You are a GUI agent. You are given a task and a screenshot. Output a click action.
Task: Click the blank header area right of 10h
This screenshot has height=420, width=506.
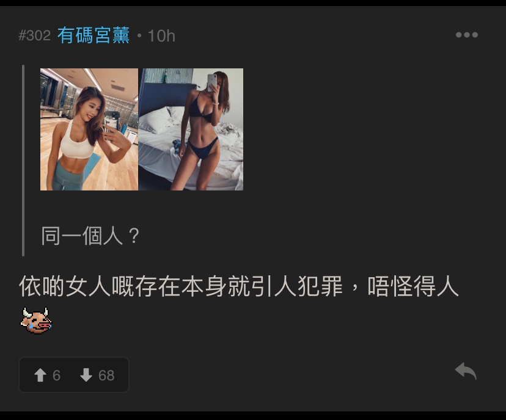pos(315,35)
